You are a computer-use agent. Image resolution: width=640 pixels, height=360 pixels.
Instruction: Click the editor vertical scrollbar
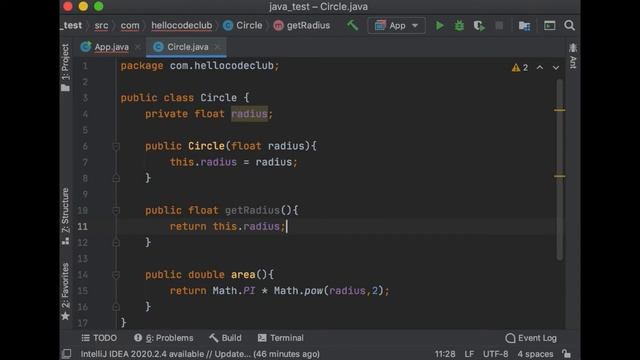pos(560,169)
